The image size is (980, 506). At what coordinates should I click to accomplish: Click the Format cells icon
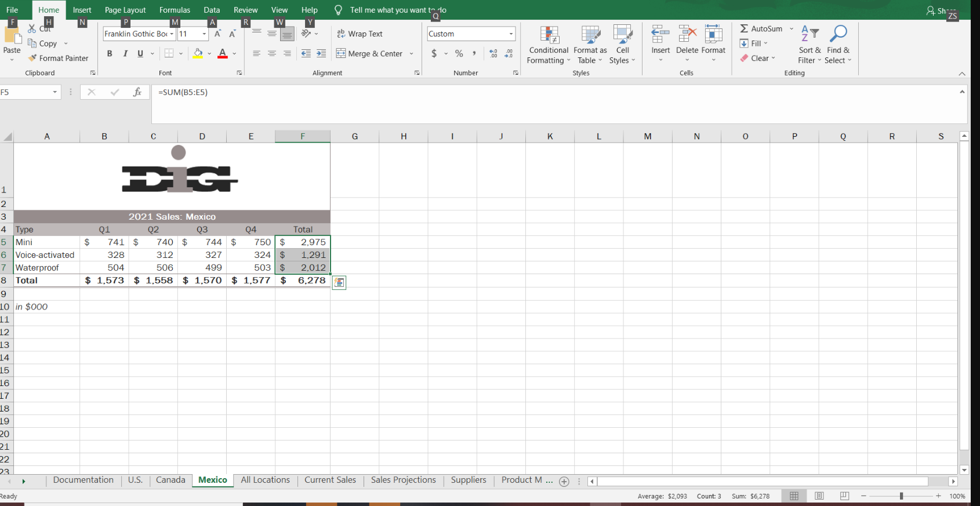click(713, 34)
